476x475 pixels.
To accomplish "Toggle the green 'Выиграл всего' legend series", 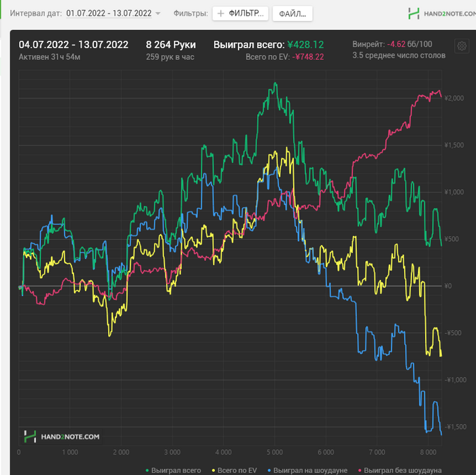I will pyautogui.click(x=176, y=470).
